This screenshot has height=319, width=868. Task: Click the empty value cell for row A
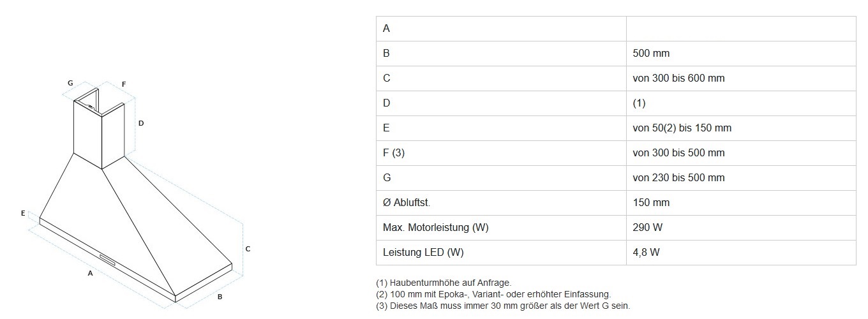(740, 29)
